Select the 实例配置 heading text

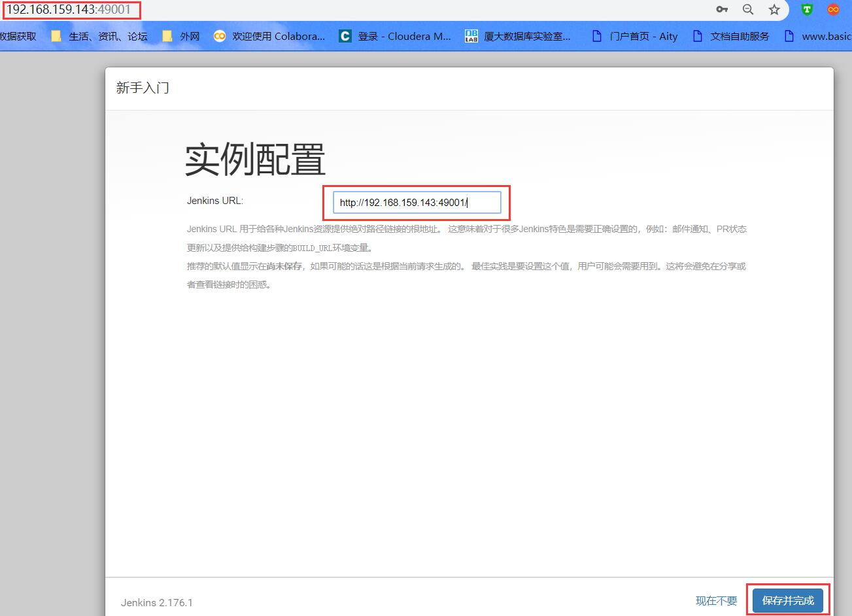point(255,160)
